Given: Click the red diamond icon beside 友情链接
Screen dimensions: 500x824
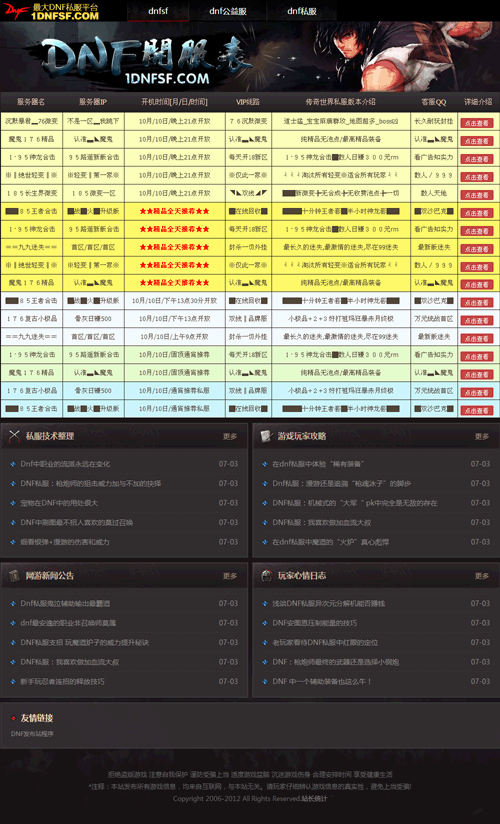Looking at the screenshot, I should (x=13, y=718).
